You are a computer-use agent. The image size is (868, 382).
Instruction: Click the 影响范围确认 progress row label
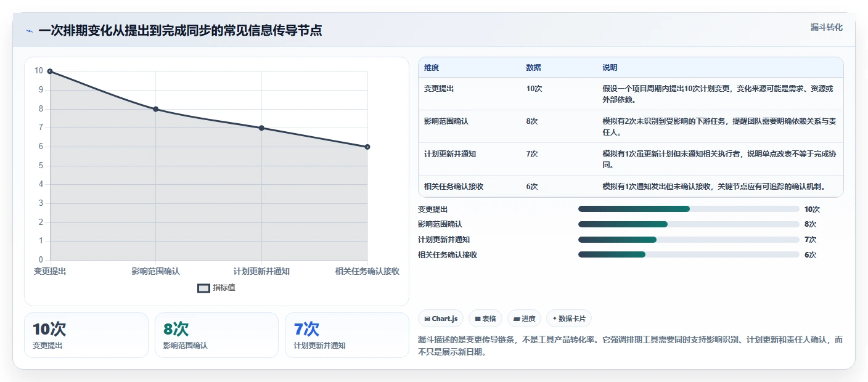click(x=440, y=224)
